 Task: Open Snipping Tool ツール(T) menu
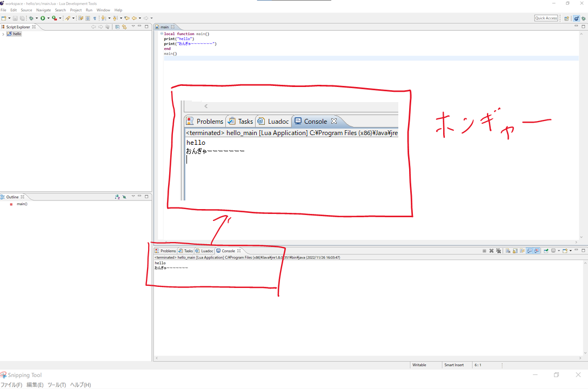(57, 385)
